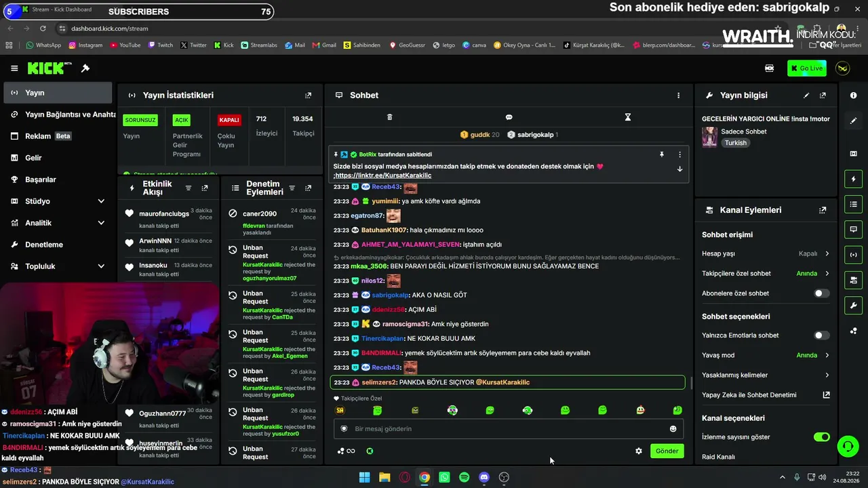The width and height of the screenshot is (868, 488).
Task: Click the Kick points icon below message box
Action: point(370,451)
